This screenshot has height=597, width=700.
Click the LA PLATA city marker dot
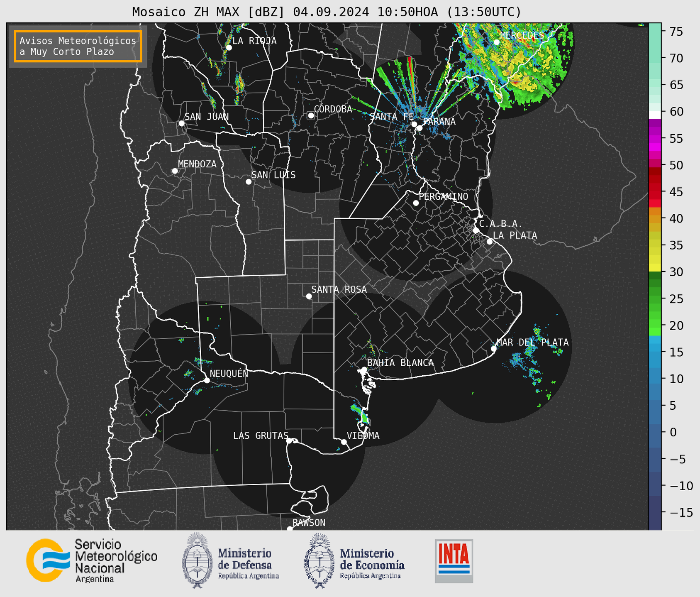pos(490,242)
